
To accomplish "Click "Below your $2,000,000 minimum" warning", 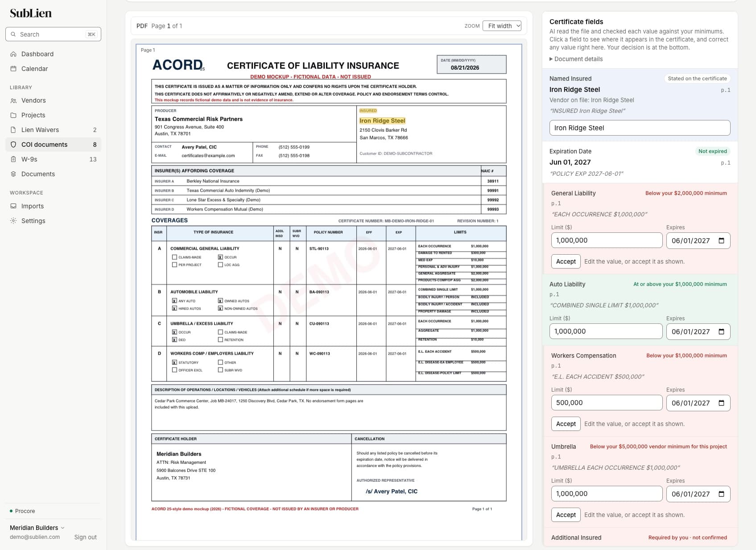I will [x=686, y=193].
